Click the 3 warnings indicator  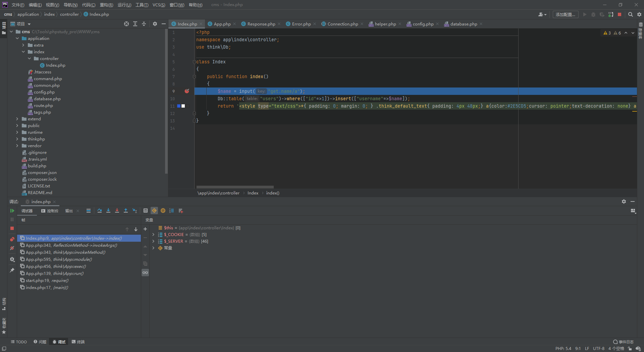pos(607,33)
